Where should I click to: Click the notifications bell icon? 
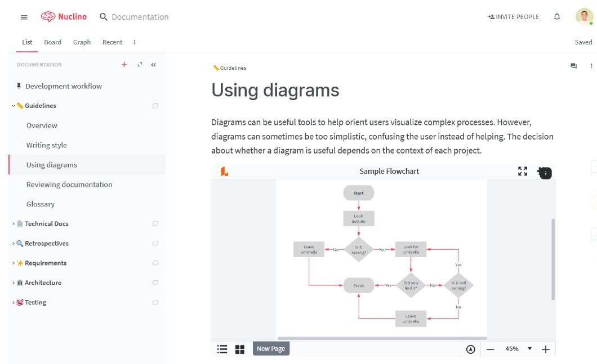coord(557,17)
